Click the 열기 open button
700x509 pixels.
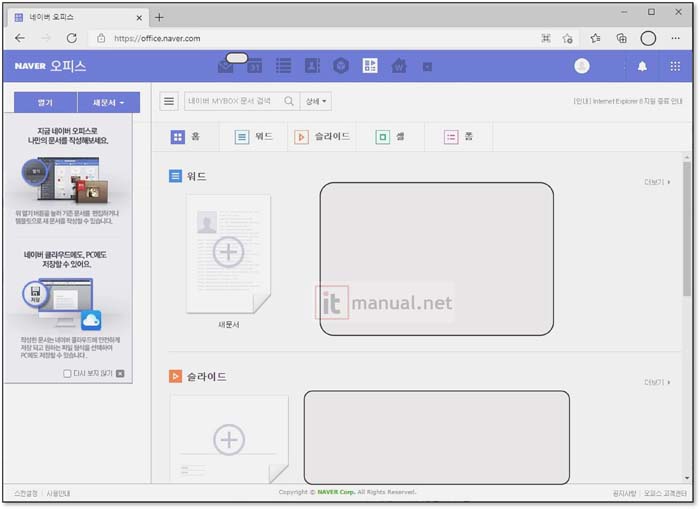pos(46,103)
